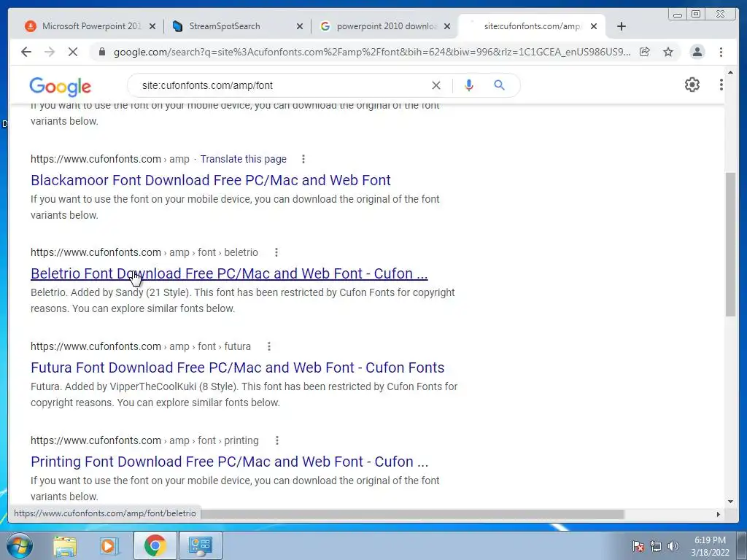The height and width of the screenshot is (560, 747).
Task: Open more options for Futura result
Action: click(x=269, y=346)
